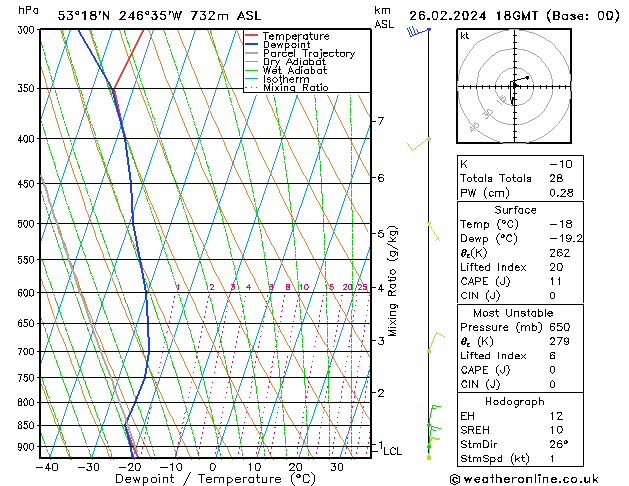Click the blue Dewpoint line swatch in the legend

[251, 44]
